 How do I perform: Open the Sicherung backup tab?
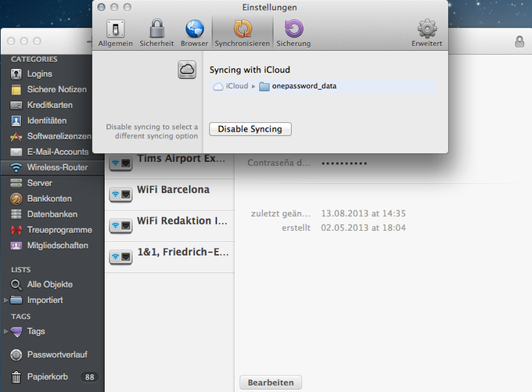tap(293, 34)
